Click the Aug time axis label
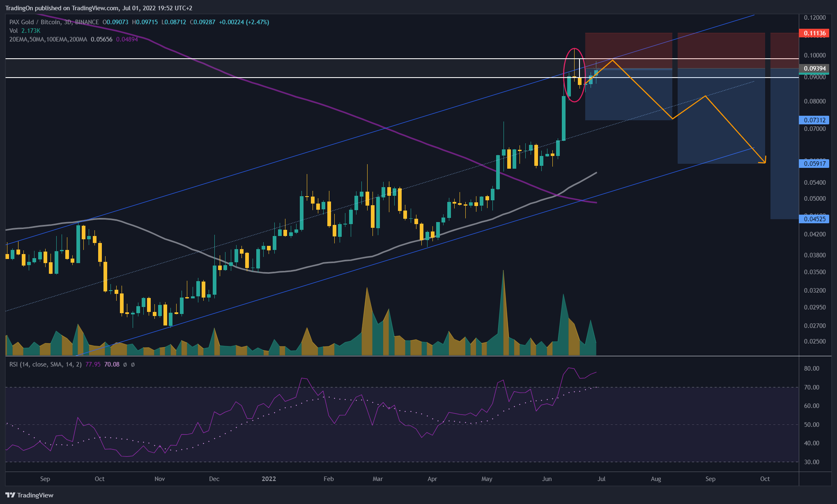This screenshot has height=504, width=837. pos(656,479)
